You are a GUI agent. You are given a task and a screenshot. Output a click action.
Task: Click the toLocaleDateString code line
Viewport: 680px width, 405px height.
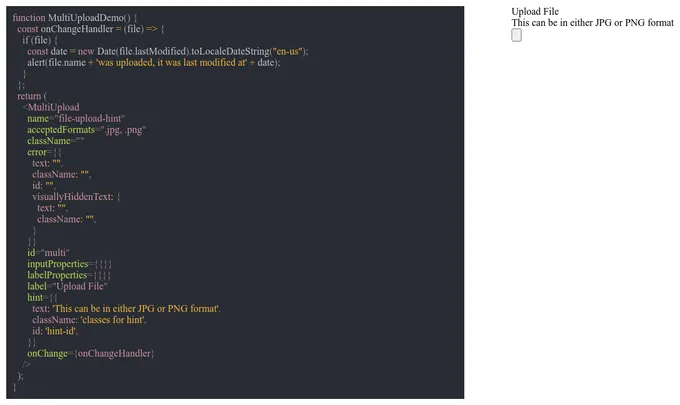(168, 52)
